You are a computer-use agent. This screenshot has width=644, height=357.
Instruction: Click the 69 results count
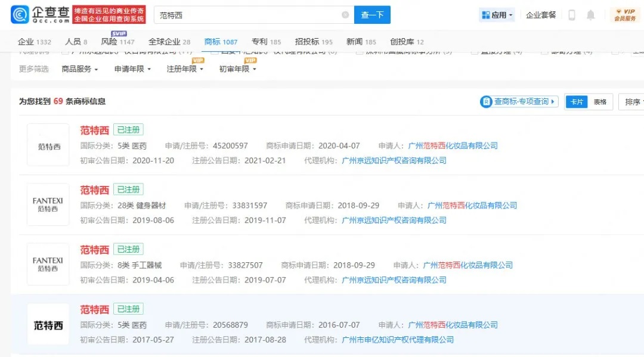[58, 101]
